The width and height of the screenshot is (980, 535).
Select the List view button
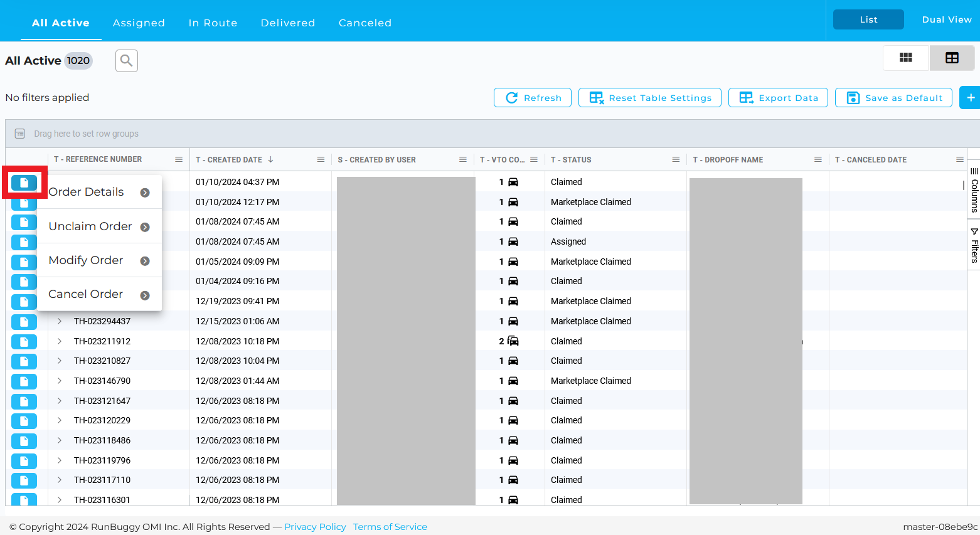point(868,19)
